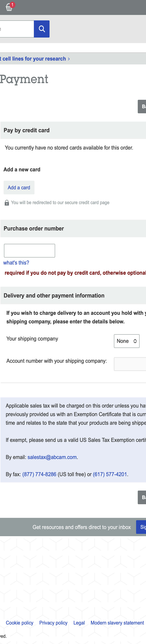The height and width of the screenshot is (644, 146).
Task: Click the salestax@abcam.com email link
Action: (52, 457)
